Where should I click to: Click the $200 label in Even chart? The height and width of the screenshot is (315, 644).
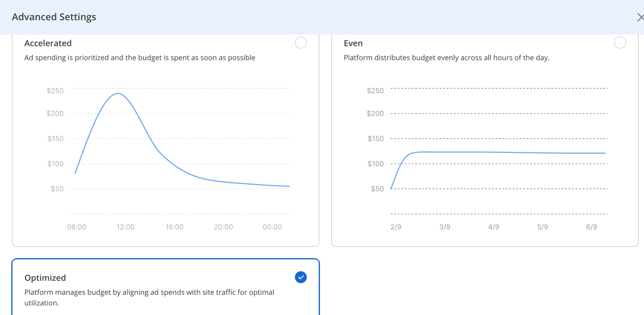375,114
